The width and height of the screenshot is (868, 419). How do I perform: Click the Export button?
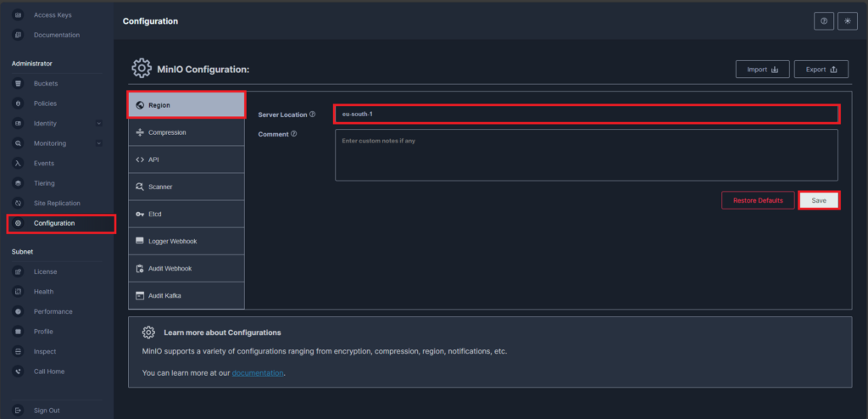coord(821,70)
